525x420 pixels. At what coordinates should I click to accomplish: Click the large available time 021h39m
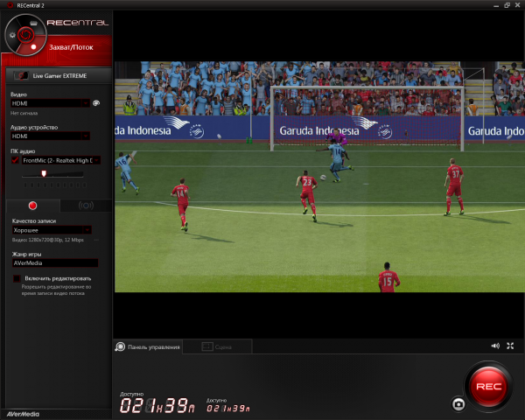click(x=157, y=406)
